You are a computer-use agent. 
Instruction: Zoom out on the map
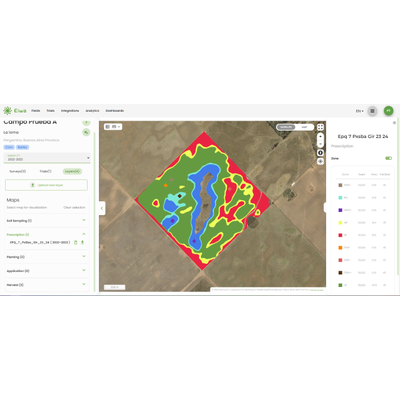pyautogui.click(x=320, y=144)
